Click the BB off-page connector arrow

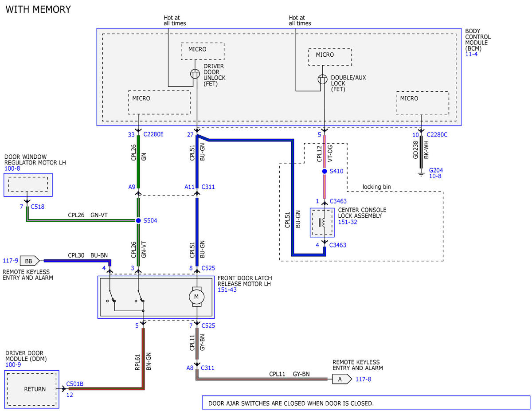click(29, 260)
